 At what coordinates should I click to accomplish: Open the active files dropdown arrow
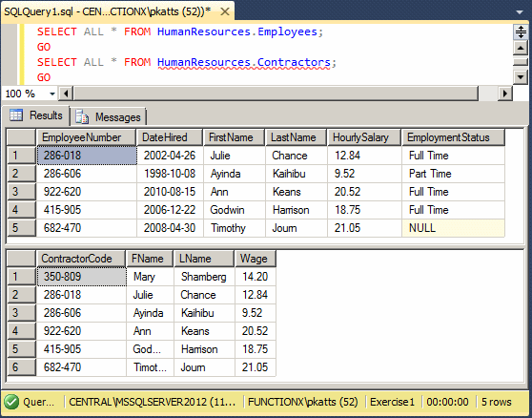[520, 12]
